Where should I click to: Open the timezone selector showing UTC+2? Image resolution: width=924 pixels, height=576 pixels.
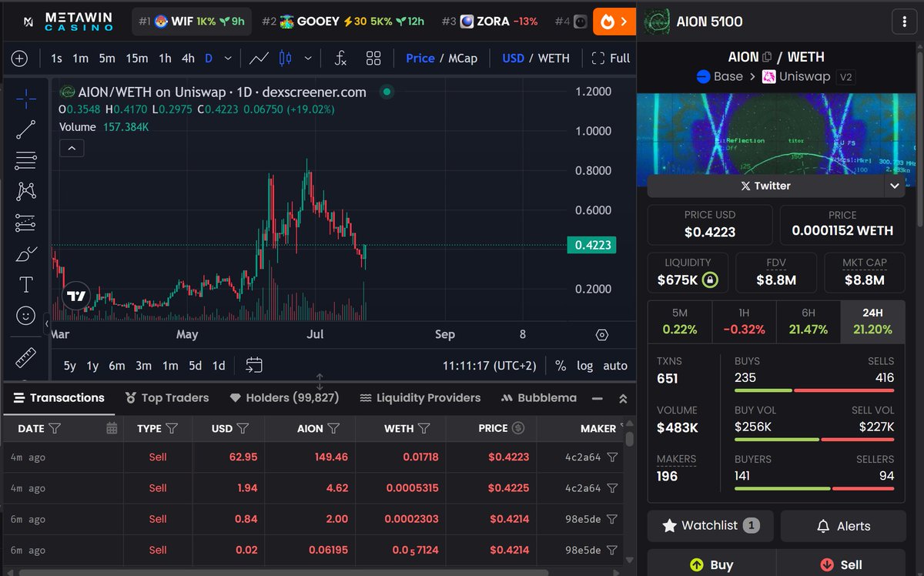click(x=490, y=366)
